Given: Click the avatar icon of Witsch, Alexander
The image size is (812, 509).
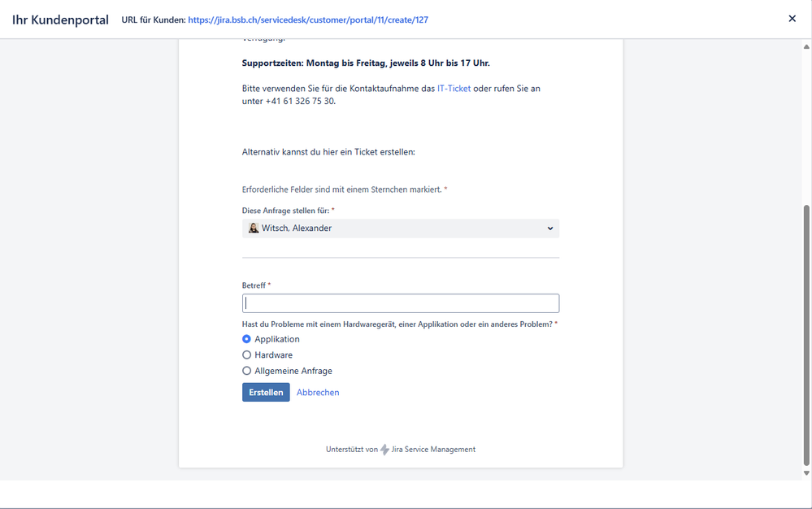Looking at the screenshot, I should coord(254,228).
